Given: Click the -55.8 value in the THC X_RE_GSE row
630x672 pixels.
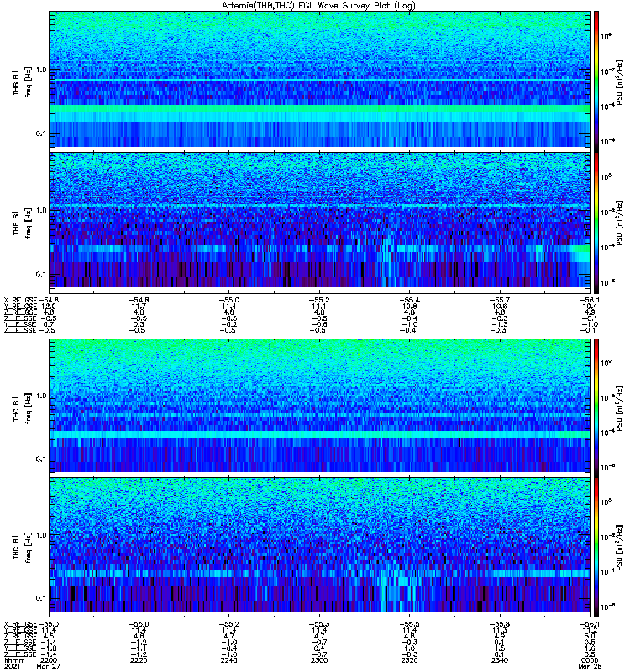Looking at the screenshot, I should [x=499, y=624].
